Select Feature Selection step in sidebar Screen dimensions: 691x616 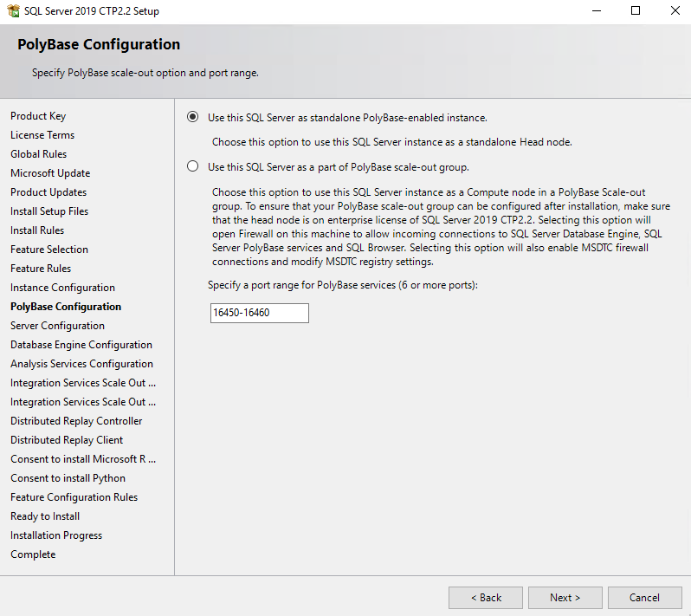(x=49, y=250)
